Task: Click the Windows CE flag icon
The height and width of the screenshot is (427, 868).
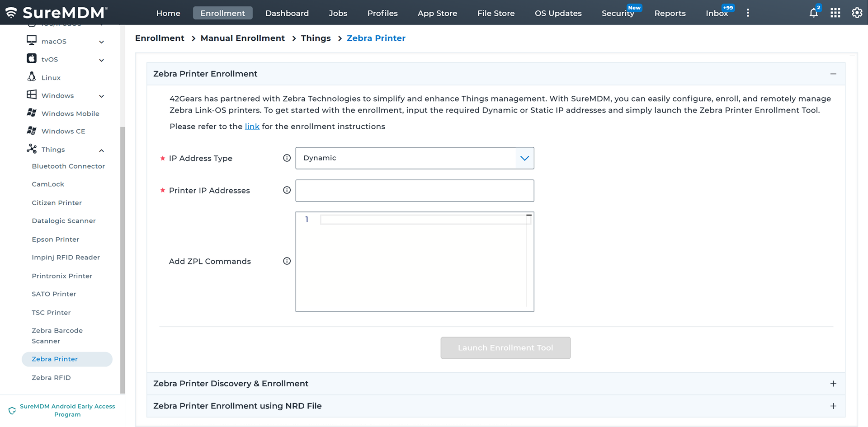Action: [x=32, y=131]
